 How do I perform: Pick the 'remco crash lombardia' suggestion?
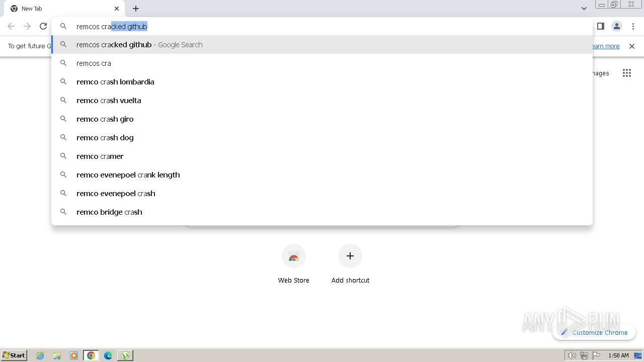point(322,82)
